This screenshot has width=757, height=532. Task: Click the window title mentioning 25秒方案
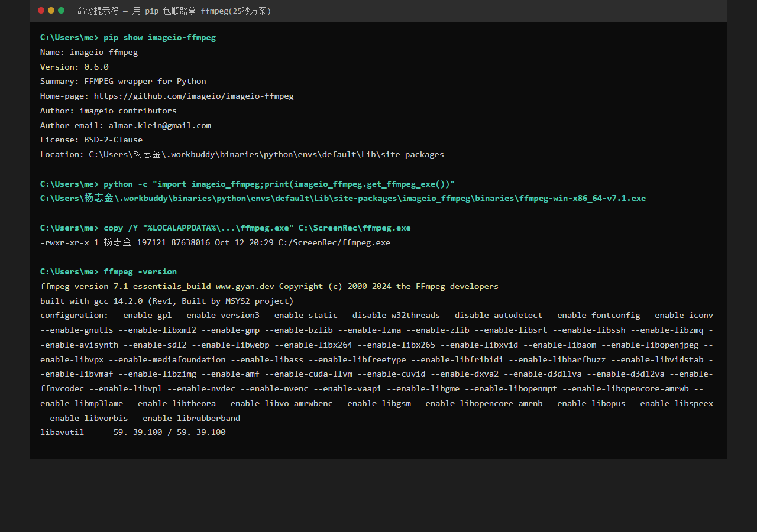point(174,11)
